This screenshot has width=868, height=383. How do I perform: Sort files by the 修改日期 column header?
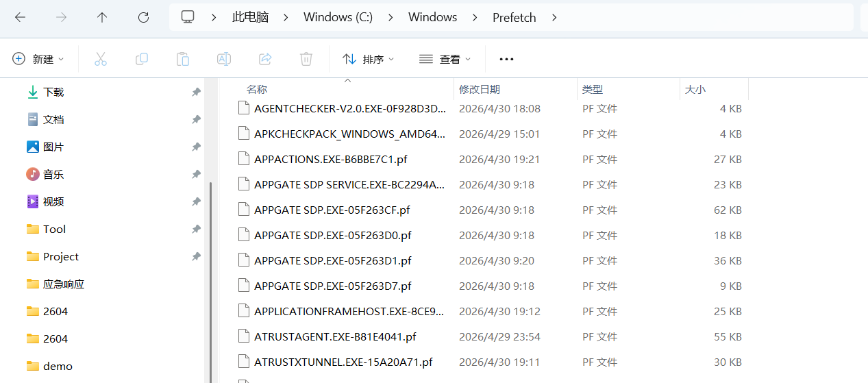tap(480, 89)
